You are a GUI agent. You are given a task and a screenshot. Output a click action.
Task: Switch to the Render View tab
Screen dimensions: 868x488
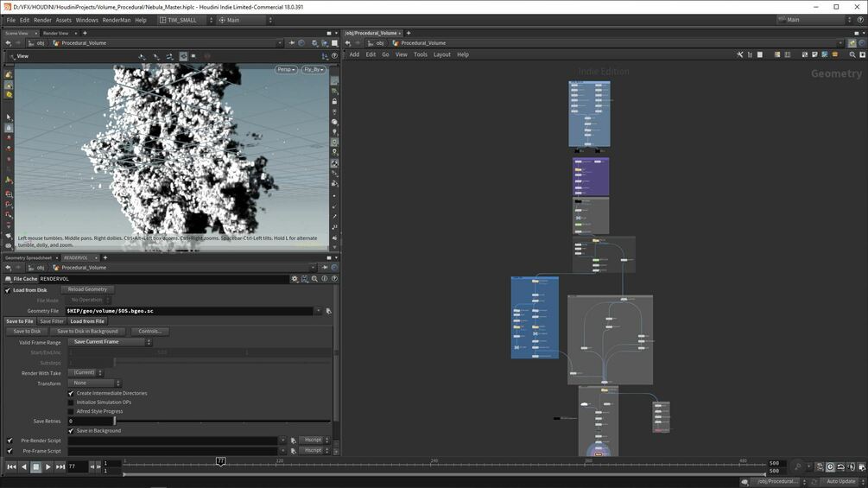tap(56, 33)
